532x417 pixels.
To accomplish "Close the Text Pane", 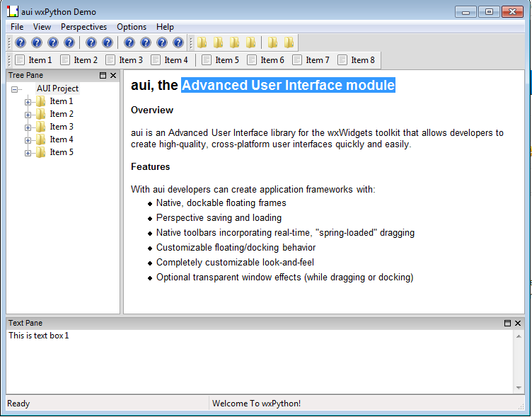I will (x=518, y=323).
